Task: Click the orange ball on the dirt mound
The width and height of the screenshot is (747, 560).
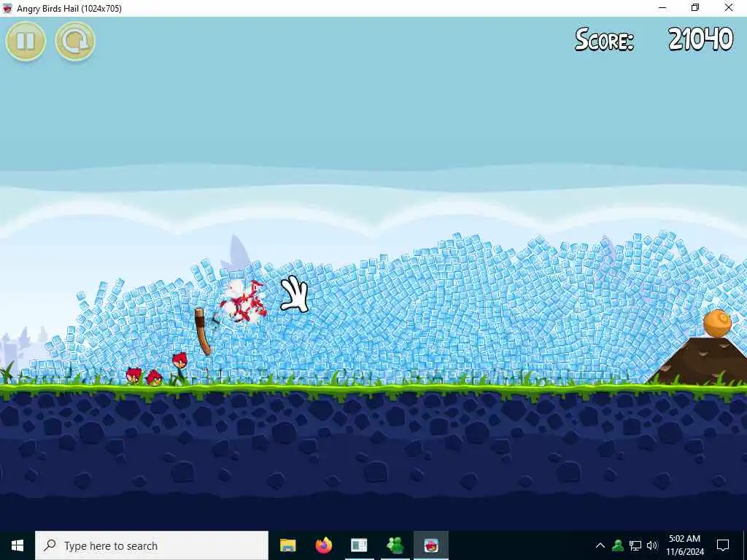Action: click(x=717, y=323)
